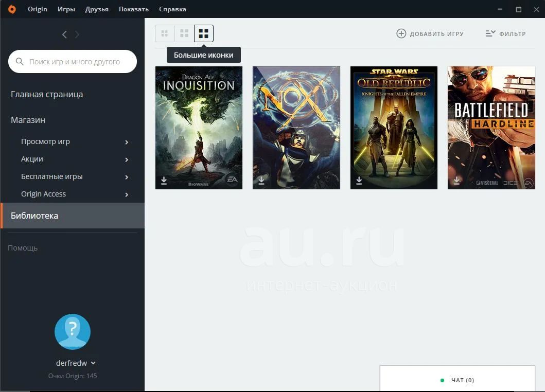Select the large icons grid view
Image resolution: width=545 pixels, height=392 pixels.
click(x=204, y=33)
